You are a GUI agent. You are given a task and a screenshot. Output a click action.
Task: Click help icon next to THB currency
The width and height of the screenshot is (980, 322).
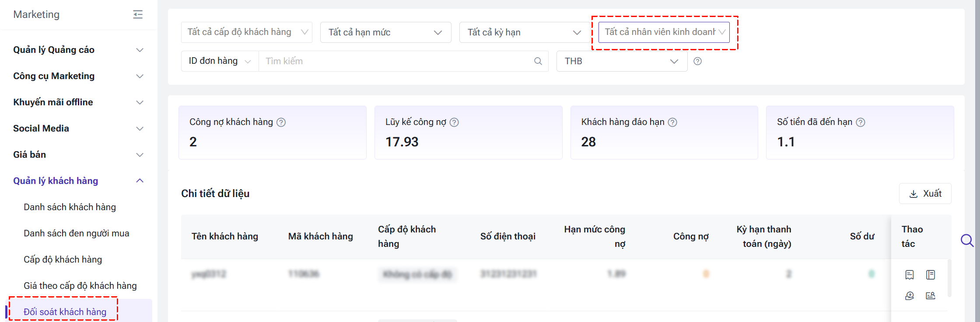point(697,61)
